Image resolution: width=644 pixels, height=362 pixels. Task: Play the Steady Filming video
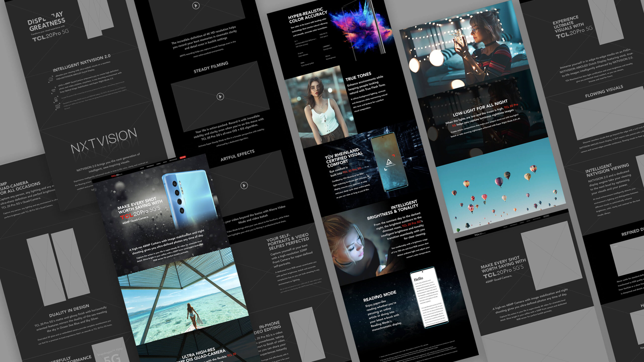220,97
